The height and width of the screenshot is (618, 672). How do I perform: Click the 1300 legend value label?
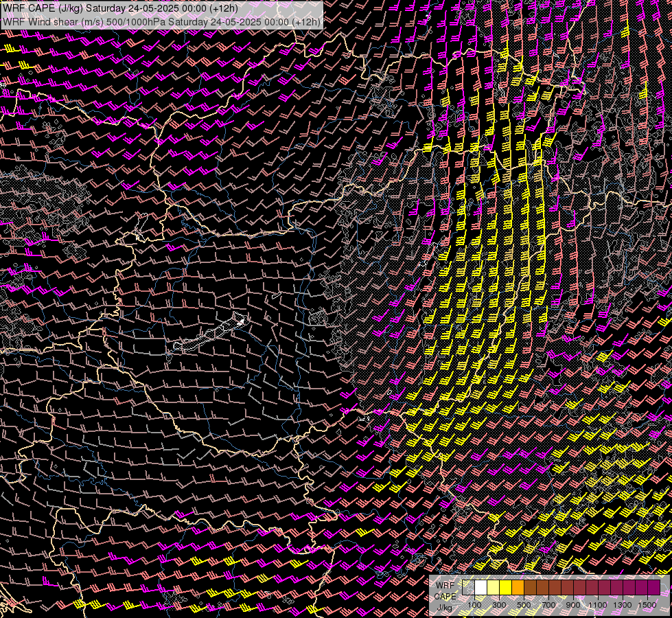click(623, 605)
